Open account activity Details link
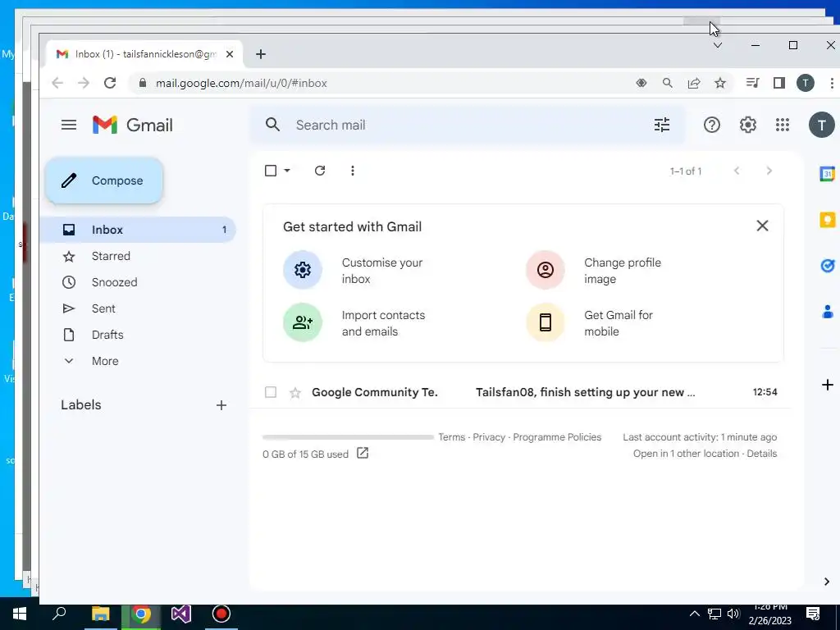Viewport: 840px width, 630px height. [x=761, y=454]
